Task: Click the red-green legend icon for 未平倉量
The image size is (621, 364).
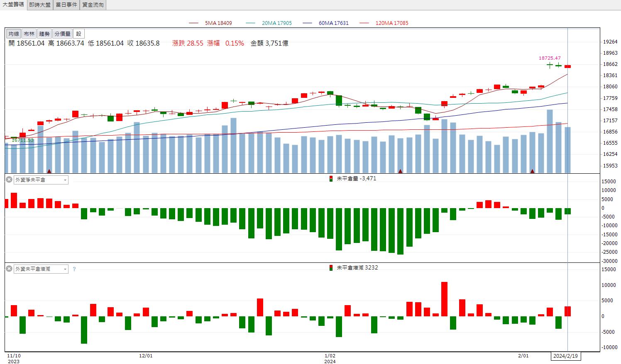Action: [x=331, y=179]
